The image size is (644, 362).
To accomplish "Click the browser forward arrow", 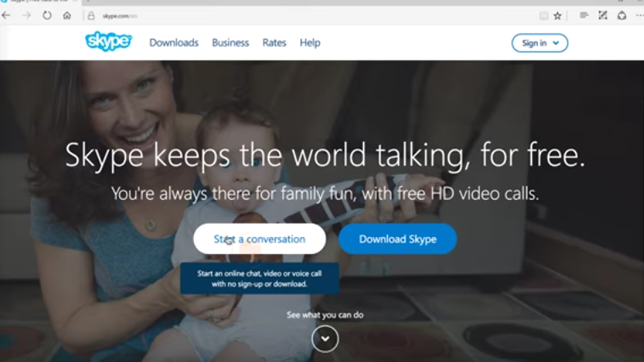I will click(x=26, y=16).
